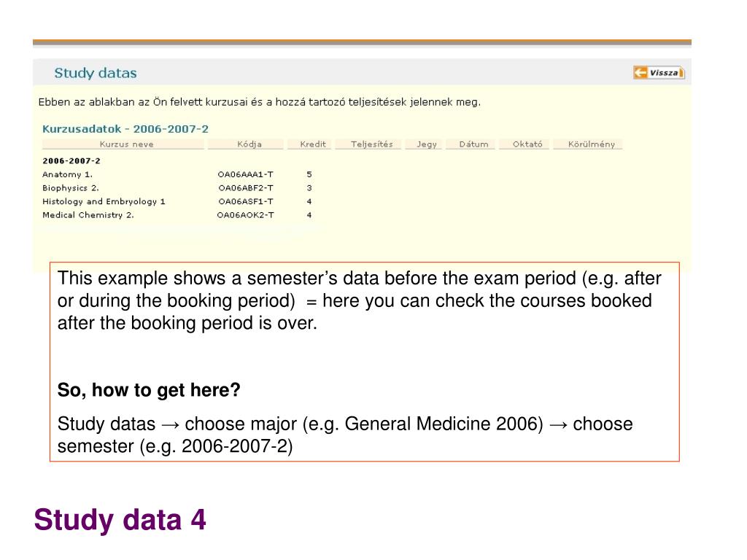Click the Kurzusadatok - 2006-2007-2 heading
Image resolution: width=747 pixels, height=560 pixels.
[125, 129]
